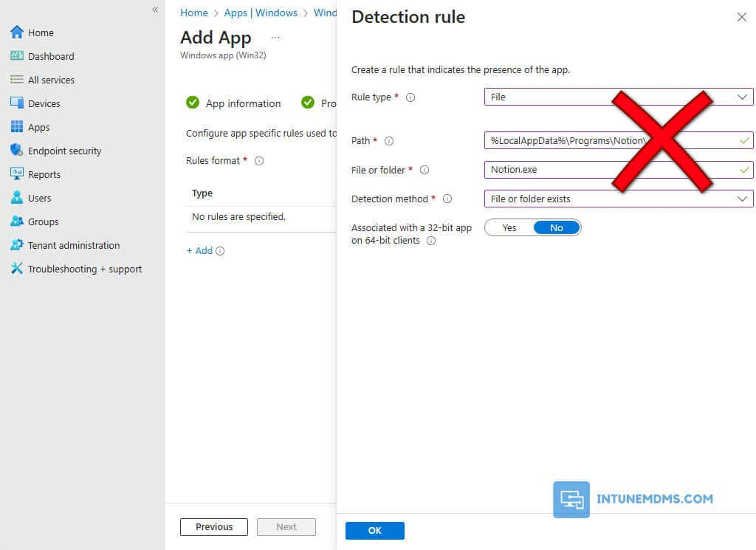Viewport: 756px width, 550px height.
Task: Open the Apps grid icon
Action: click(x=17, y=127)
